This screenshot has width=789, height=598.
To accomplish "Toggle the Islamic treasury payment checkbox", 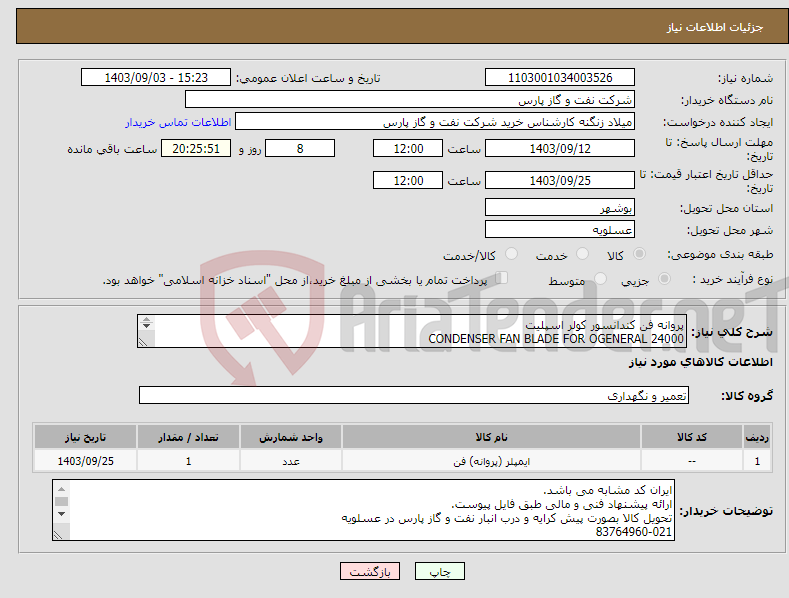I will (502, 278).
